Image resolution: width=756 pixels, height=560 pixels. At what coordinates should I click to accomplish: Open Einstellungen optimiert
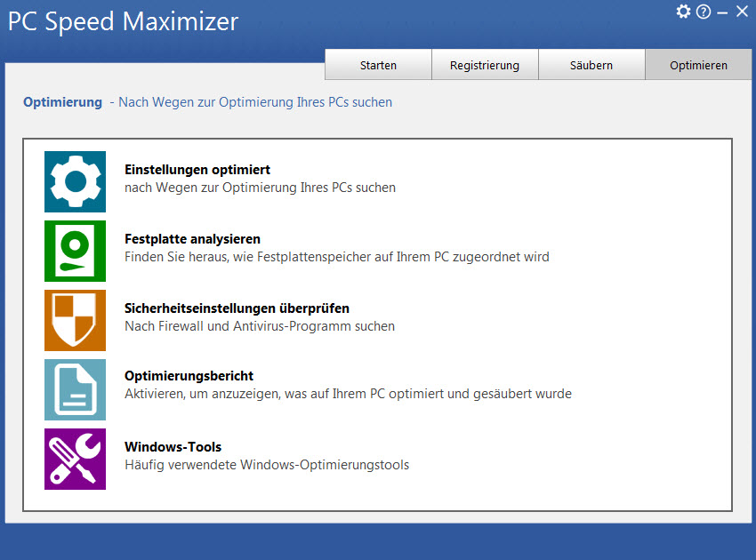(197, 170)
